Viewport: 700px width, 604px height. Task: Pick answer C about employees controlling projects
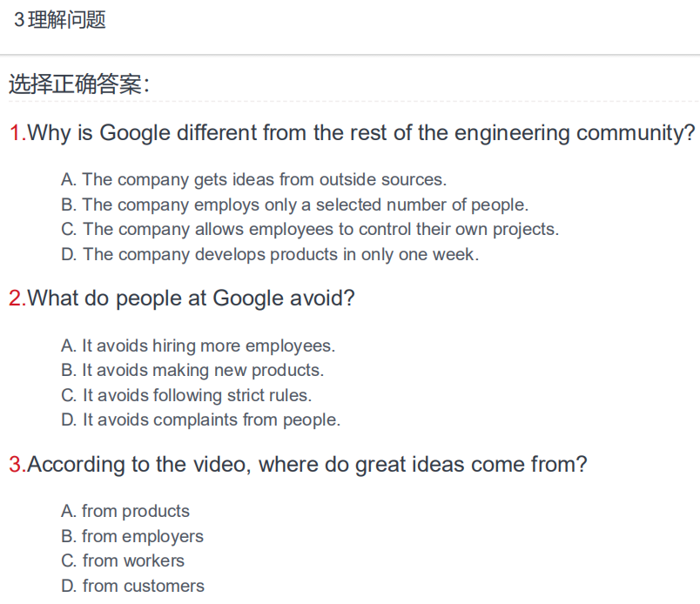(x=310, y=230)
